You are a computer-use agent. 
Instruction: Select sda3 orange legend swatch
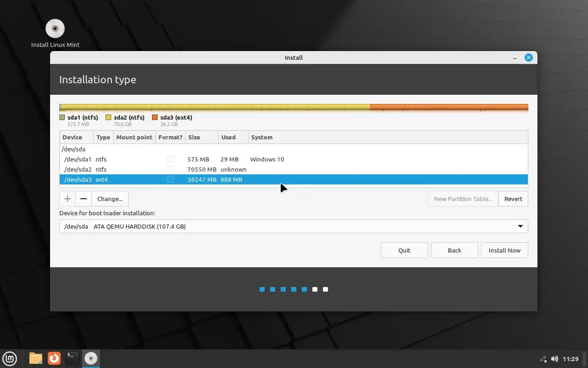(155, 117)
